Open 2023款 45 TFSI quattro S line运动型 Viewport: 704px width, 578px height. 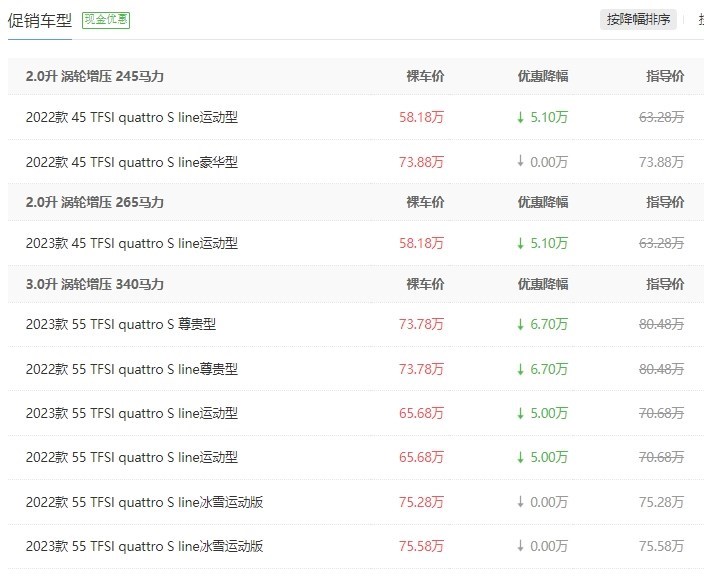(132, 243)
